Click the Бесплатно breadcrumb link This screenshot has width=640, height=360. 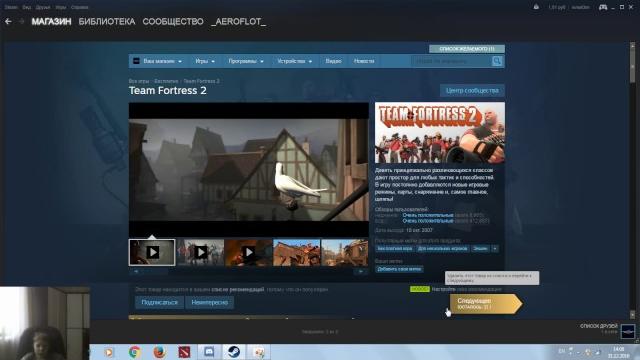point(166,81)
